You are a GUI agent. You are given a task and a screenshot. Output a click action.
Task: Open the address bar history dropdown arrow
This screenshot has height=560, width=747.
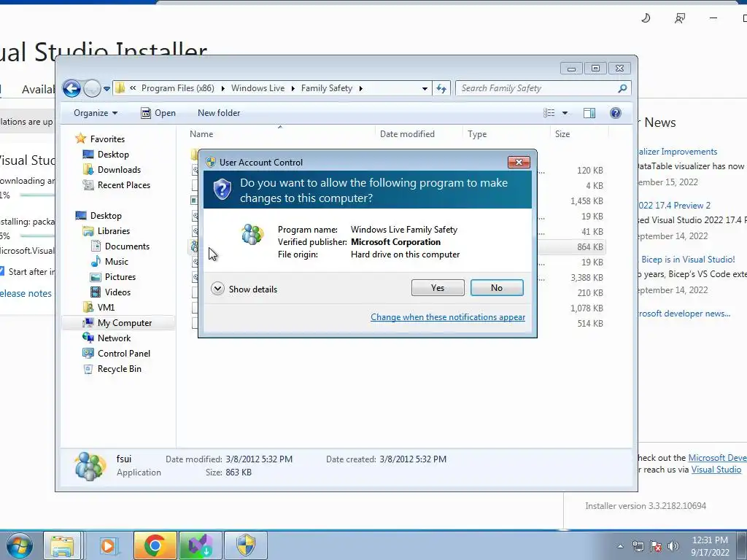tap(425, 88)
